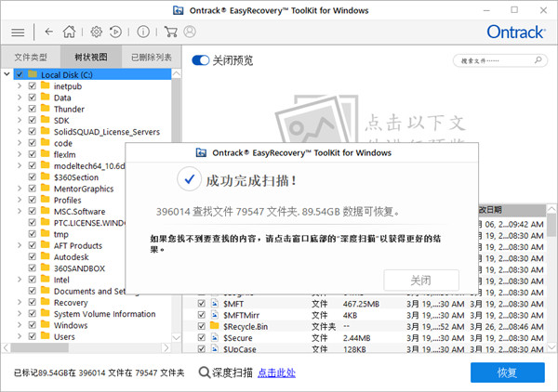Expand the Users folder node
The image size is (558, 392).
(x=20, y=336)
